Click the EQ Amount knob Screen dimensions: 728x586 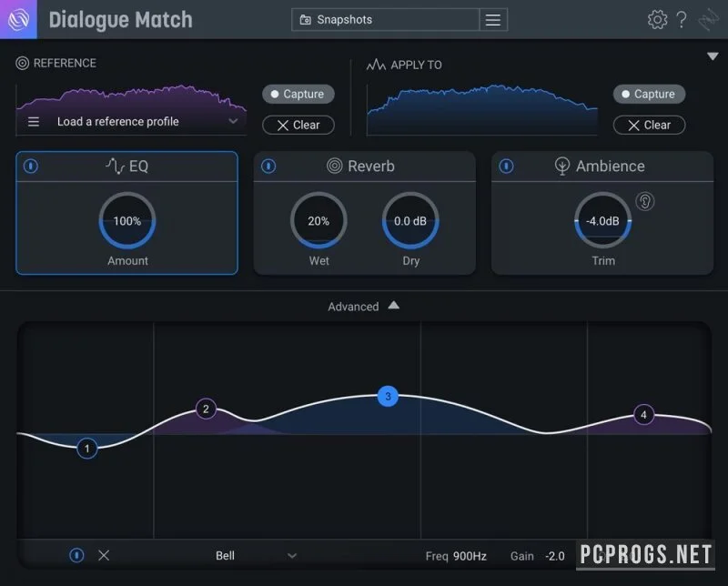pos(127,220)
